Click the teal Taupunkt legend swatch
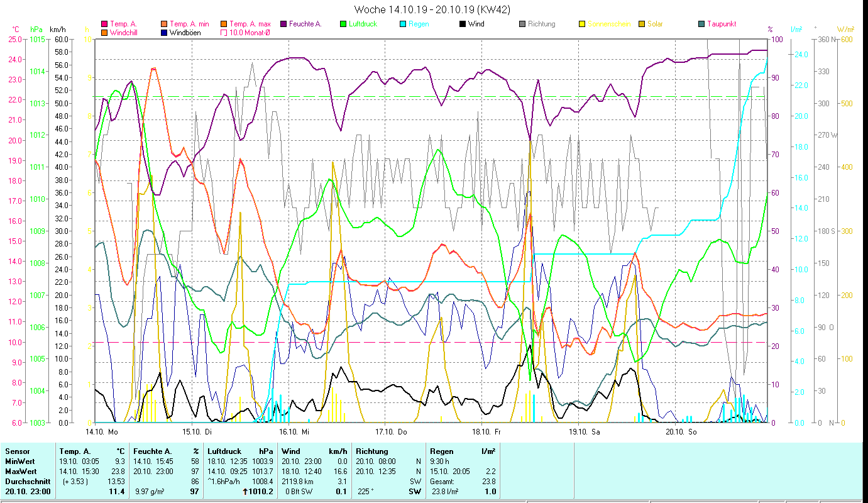The height and width of the screenshot is (503, 868). tap(701, 24)
